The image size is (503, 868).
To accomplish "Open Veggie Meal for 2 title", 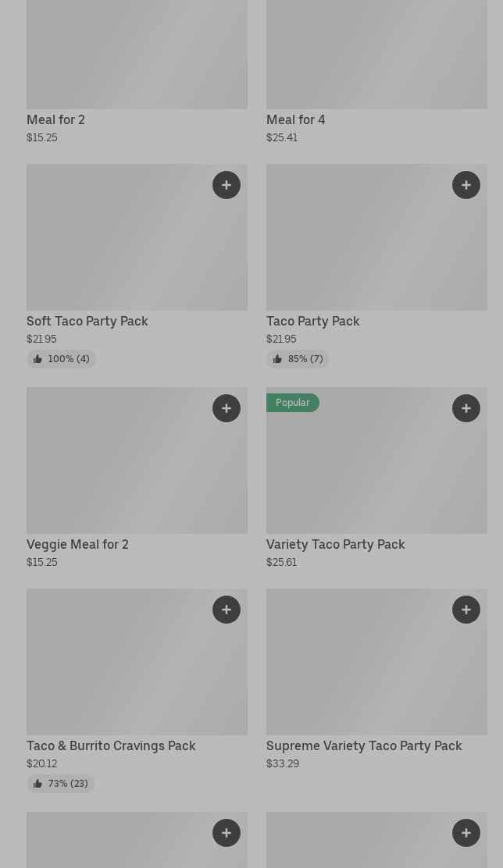I will pos(77,544).
